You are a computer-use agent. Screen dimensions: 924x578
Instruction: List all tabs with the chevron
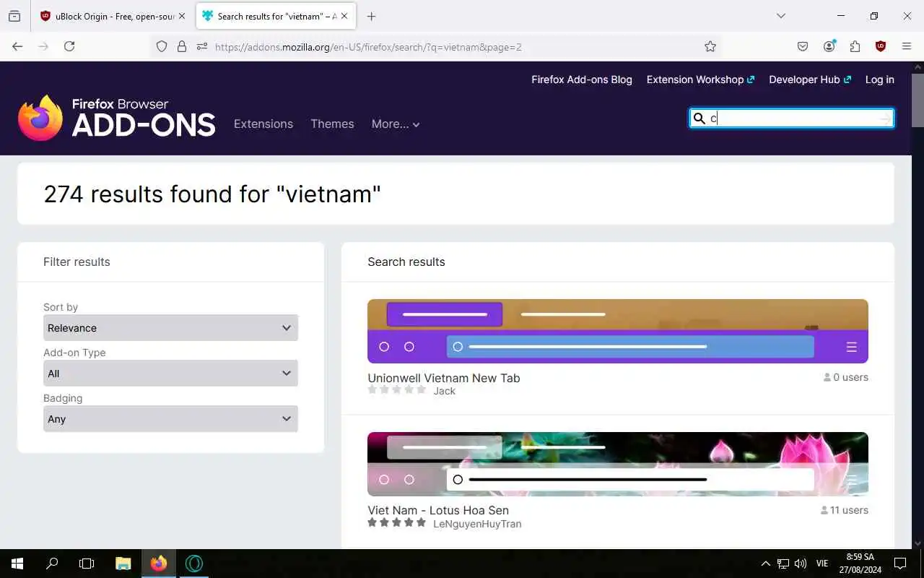781,16
